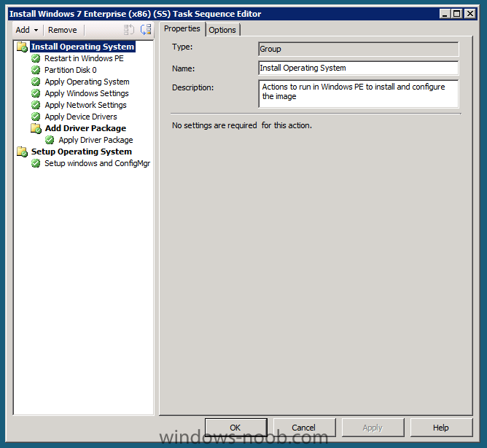Click the Description text box
Screen dimensions: 487x448
click(358, 94)
